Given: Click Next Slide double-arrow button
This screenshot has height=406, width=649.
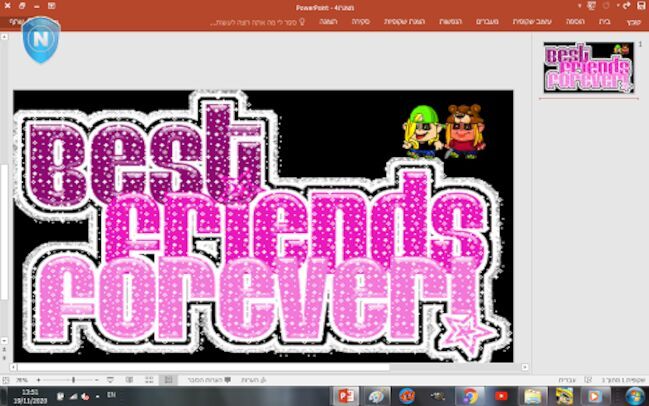Looking at the screenshot, I should point(4,358).
